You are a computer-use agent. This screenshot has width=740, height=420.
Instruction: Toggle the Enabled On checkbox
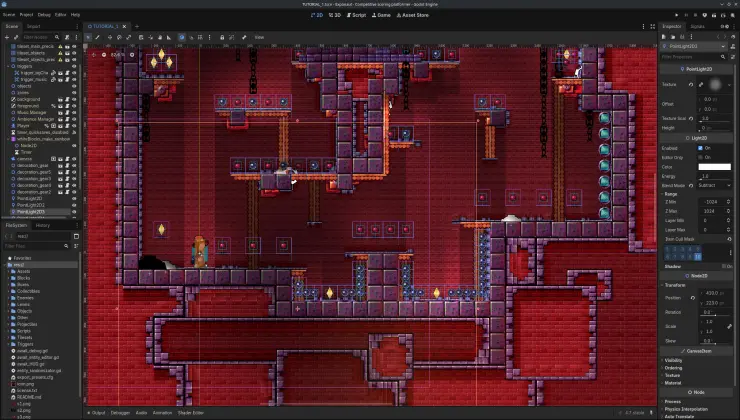[x=700, y=148]
